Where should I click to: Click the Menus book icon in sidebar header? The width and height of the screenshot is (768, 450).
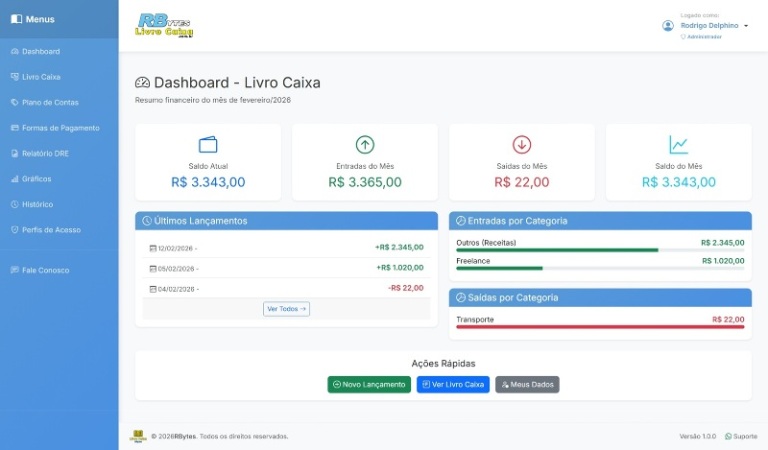pyautogui.click(x=16, y=19)
